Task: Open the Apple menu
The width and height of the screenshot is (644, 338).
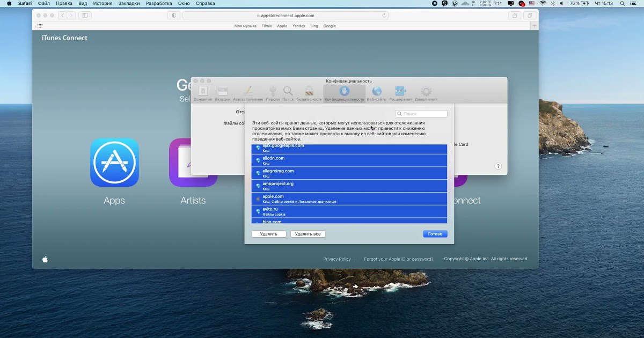Action: [9, 3]
